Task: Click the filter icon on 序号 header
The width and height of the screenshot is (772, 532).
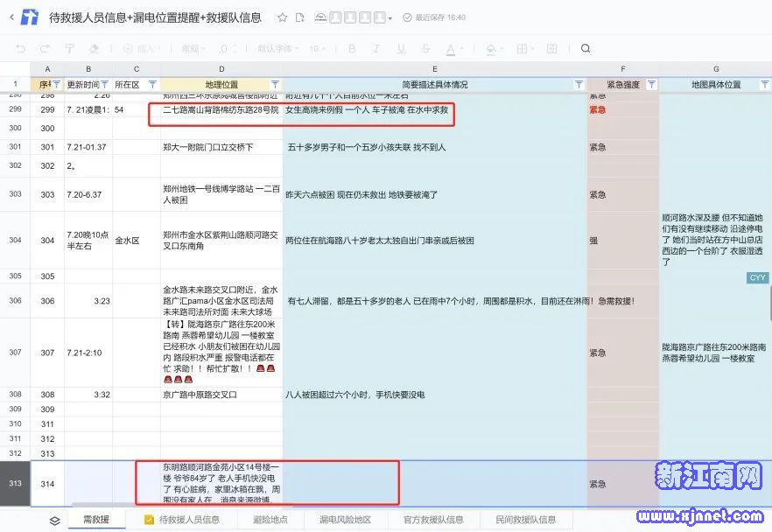Action: coord(57,85)
